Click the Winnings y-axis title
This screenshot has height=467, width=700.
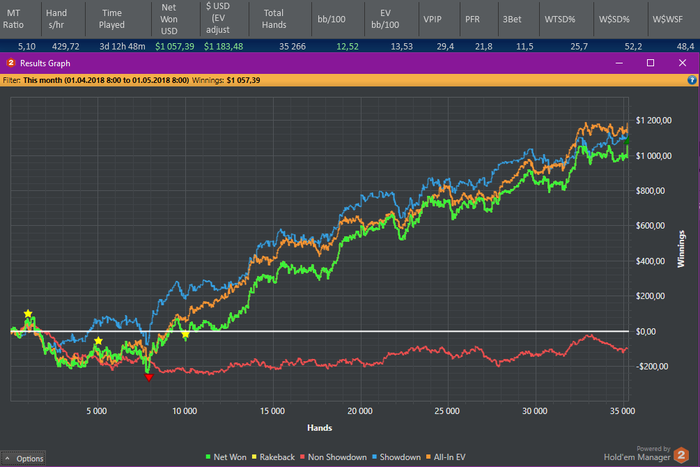click(681, 249)
